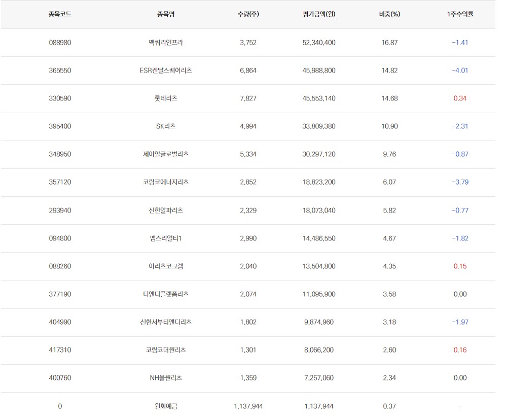The height and width of the screenshot is (420, 505).
Task: Click return value -1.82
Action: coord(460,239)
